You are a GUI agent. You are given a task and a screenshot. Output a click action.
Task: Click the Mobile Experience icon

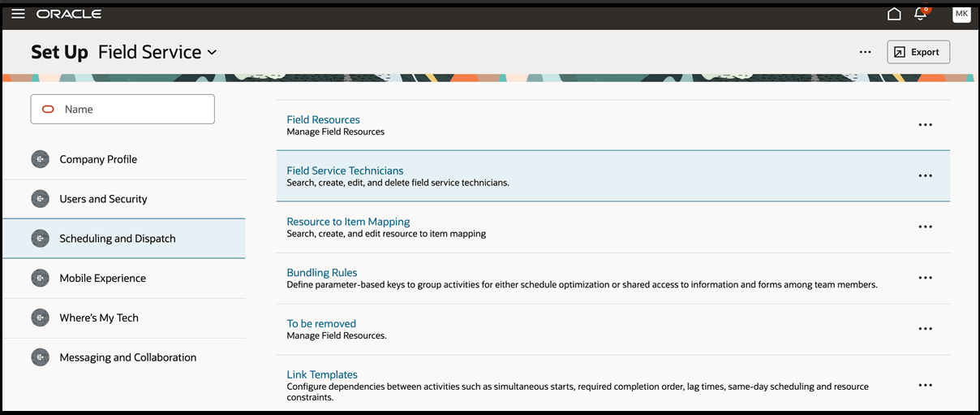click(40, 279)
